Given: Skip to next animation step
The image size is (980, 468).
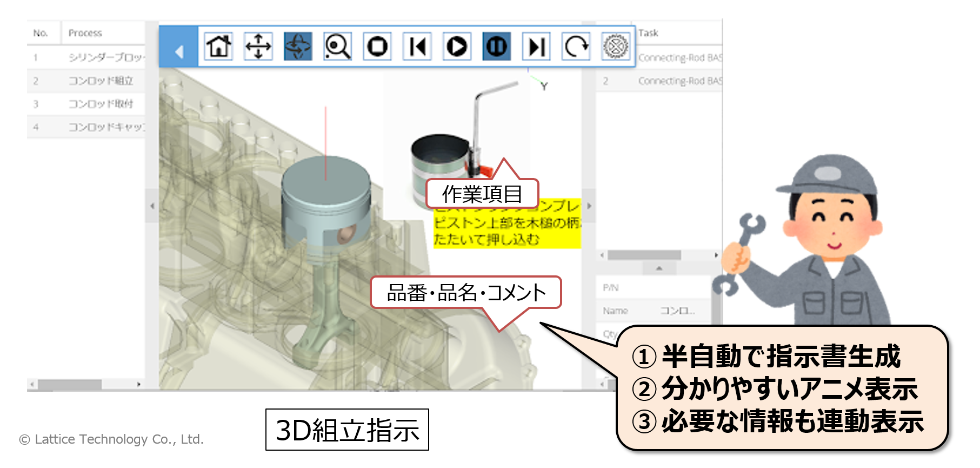Looking at the screenshot, I should pos(536,46).
